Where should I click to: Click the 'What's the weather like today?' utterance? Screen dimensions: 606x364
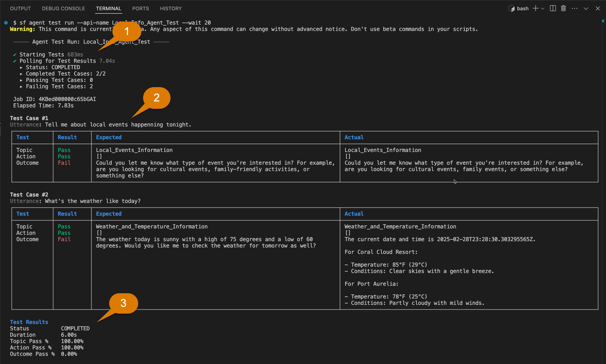pyautogui.click(x=93, y=201)
